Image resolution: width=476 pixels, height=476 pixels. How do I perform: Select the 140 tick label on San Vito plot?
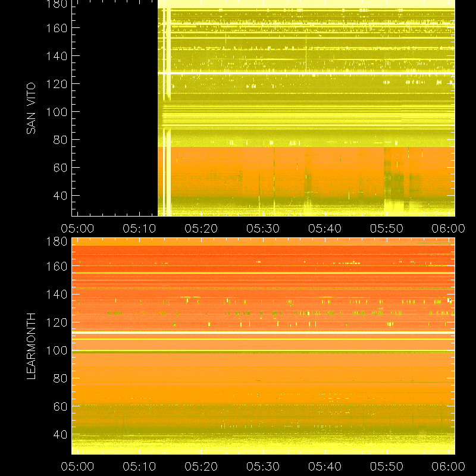pos(57,56)
